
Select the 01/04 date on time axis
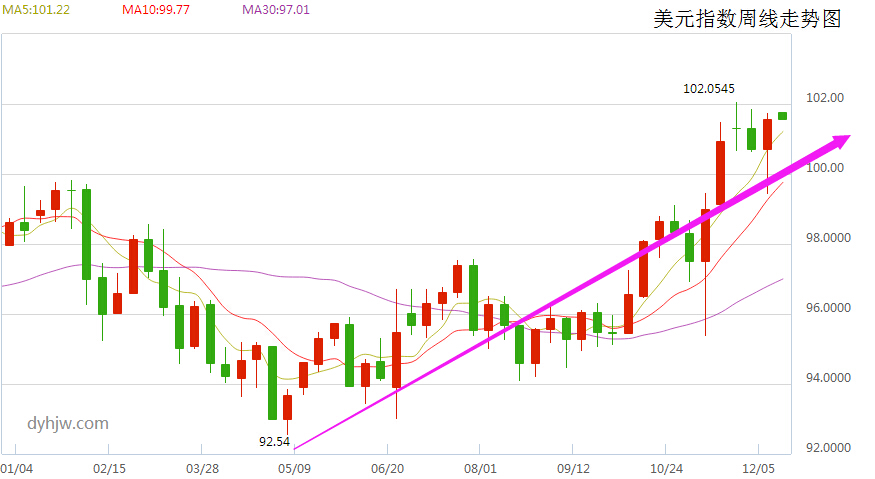(x=17, y=468)
